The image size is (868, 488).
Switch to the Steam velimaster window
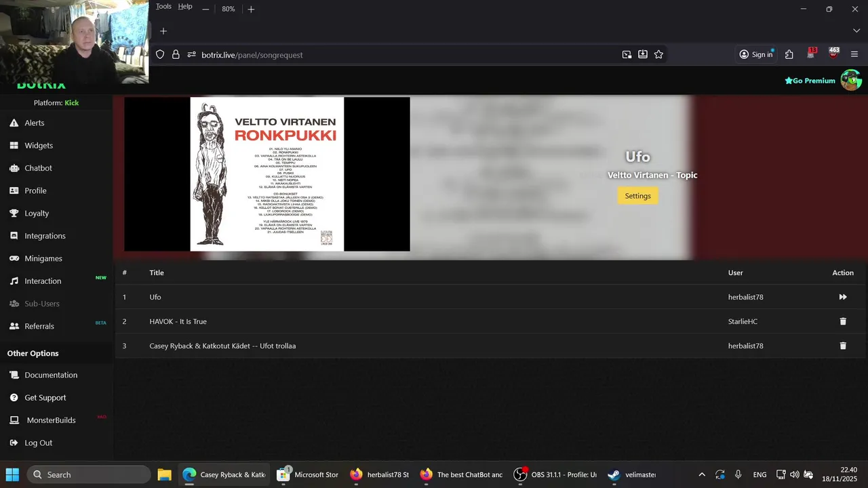[631, 474]
